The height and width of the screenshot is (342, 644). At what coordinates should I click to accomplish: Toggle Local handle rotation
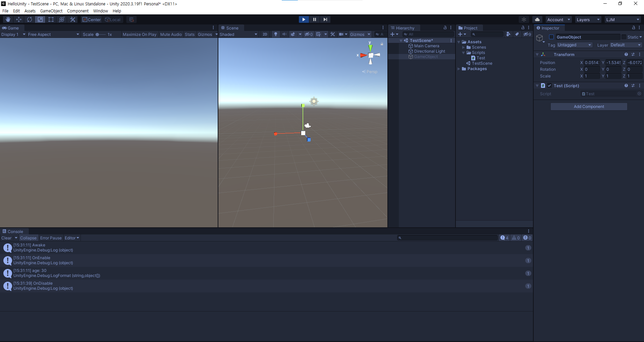(113, 19)
